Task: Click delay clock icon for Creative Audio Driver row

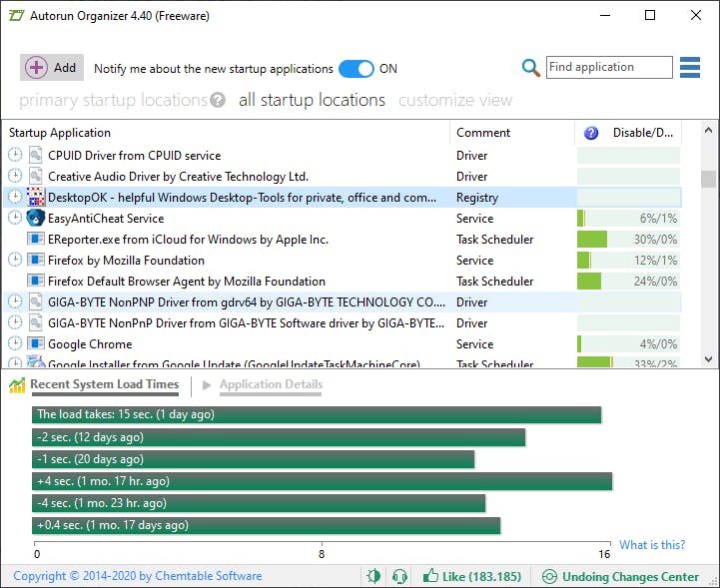Action: click(15, 177)
